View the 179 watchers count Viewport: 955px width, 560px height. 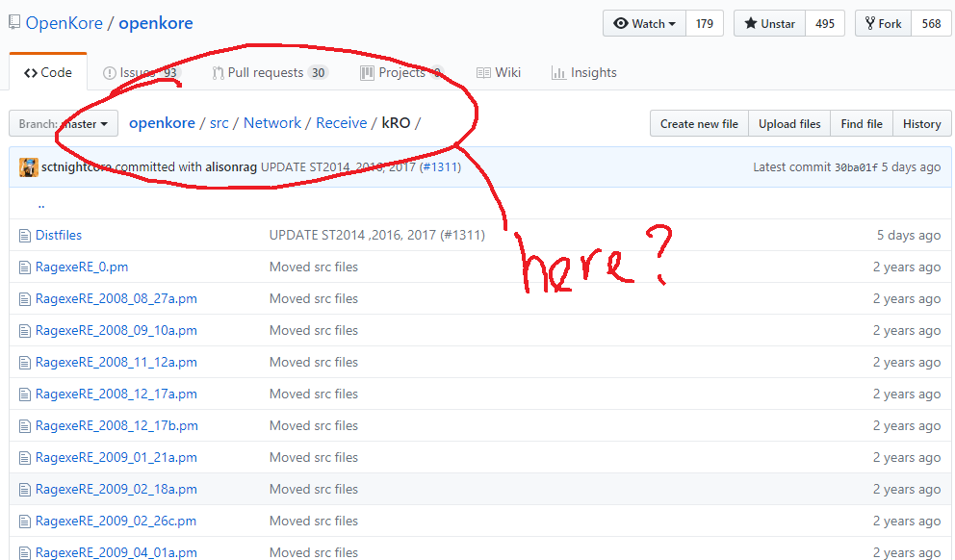click(705, 23)
